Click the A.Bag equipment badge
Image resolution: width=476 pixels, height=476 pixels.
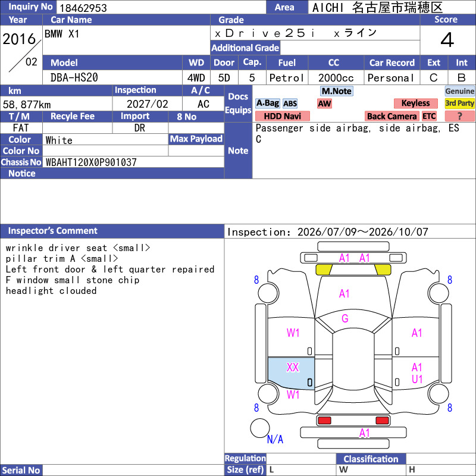click(x=267, y=103)
